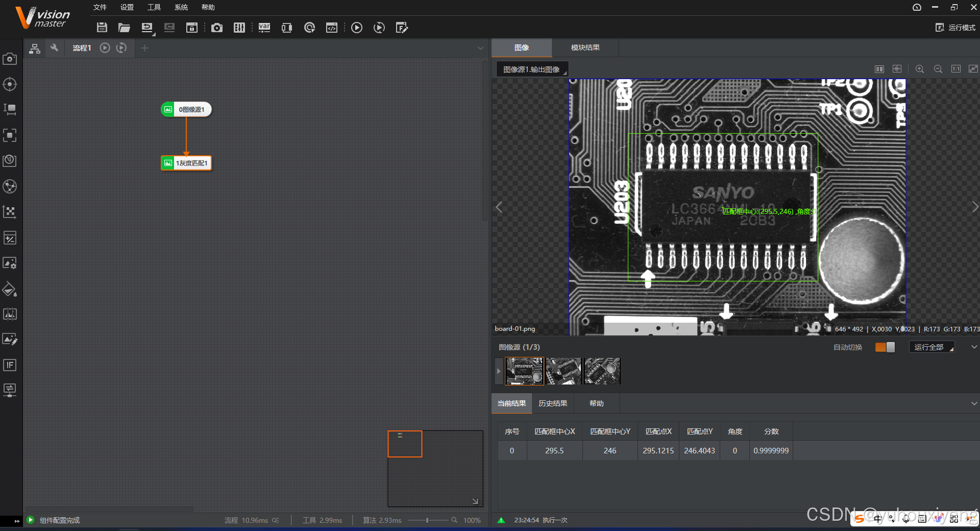Screen dimensions: 980x531
Task: Click the lock window icon
Action: 192,28
